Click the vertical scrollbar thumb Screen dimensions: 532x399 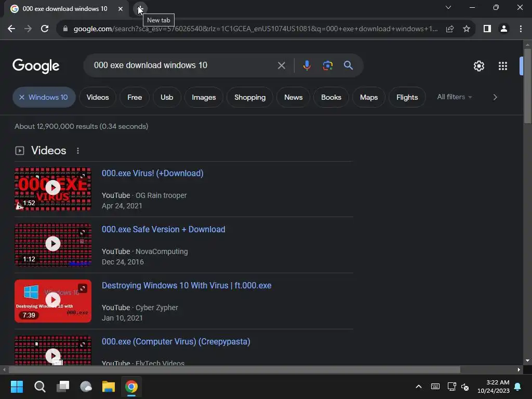pos(527,86)
